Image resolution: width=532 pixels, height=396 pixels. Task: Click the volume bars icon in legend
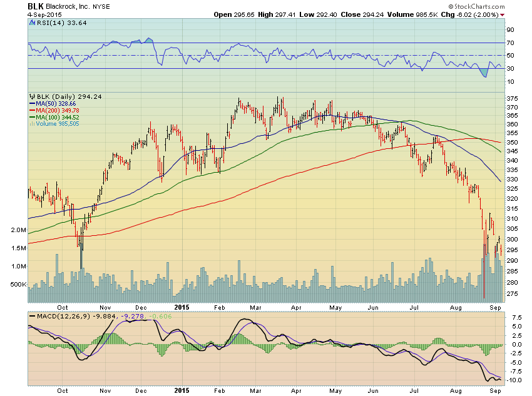pyautogui.click(x=32, y=124)
